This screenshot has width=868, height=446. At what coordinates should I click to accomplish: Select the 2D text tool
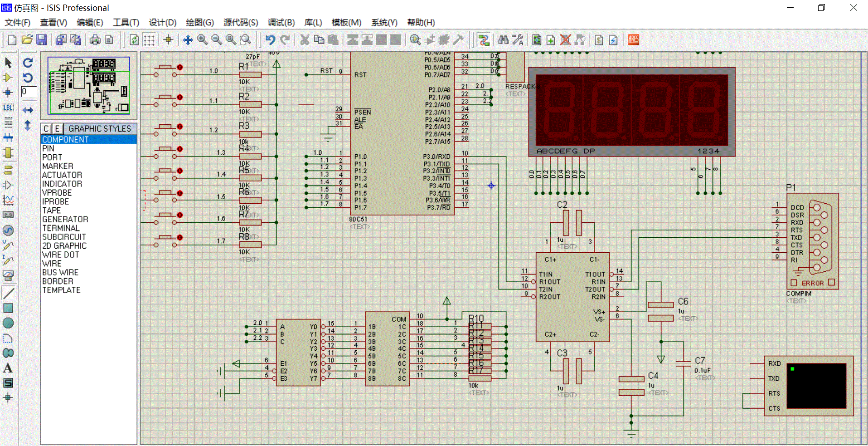point(8,368)
